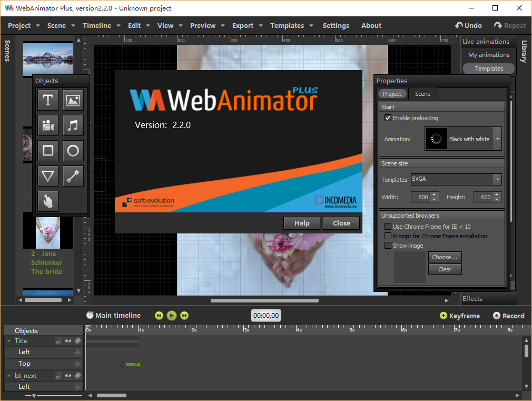Screen dimensions: 532x401
Task: Select the Audio music note tool
Action: coord(73,125)
